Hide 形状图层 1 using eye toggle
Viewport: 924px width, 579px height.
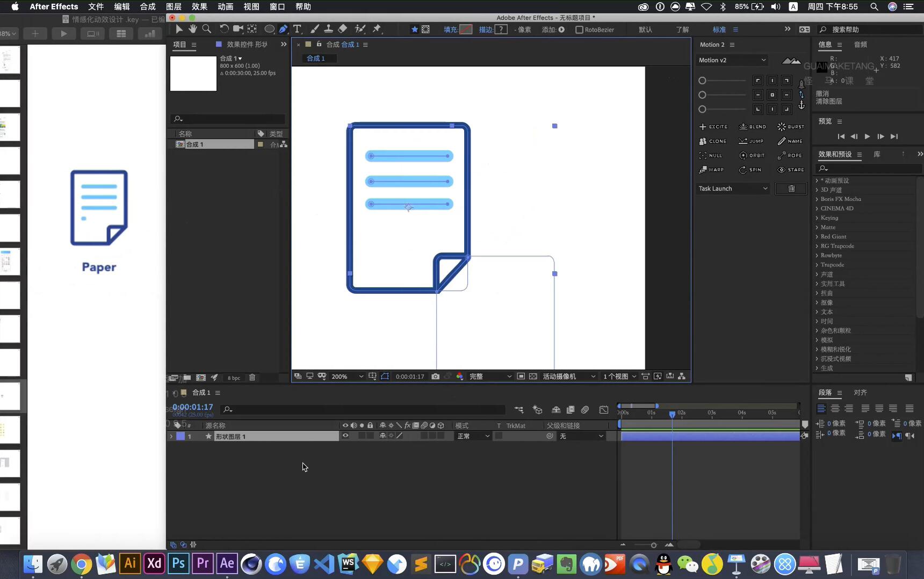click(x=345, y=436)
